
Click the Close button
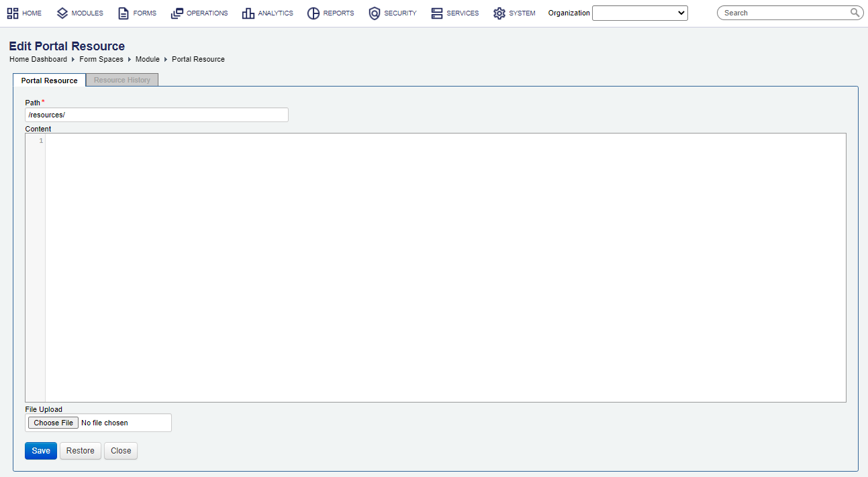click(121, 451)
